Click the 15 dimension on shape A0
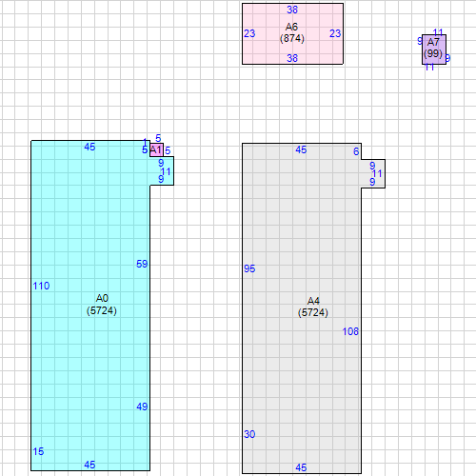This screenshot has width=476, height=476. (x=38, y=451)
